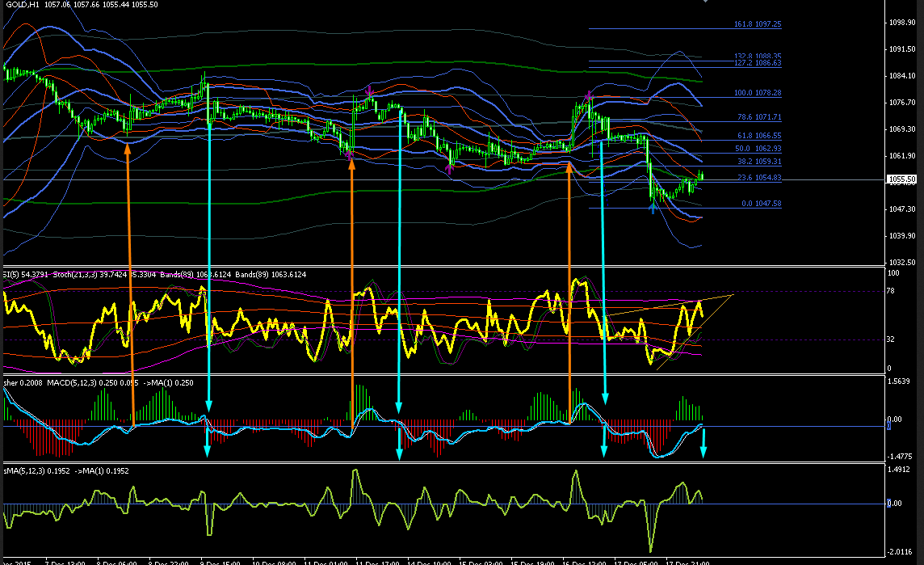The image size is (924, 565).
Task: Click the ->MA(1) 0.1952 label in bottom window
Action: 100,471
